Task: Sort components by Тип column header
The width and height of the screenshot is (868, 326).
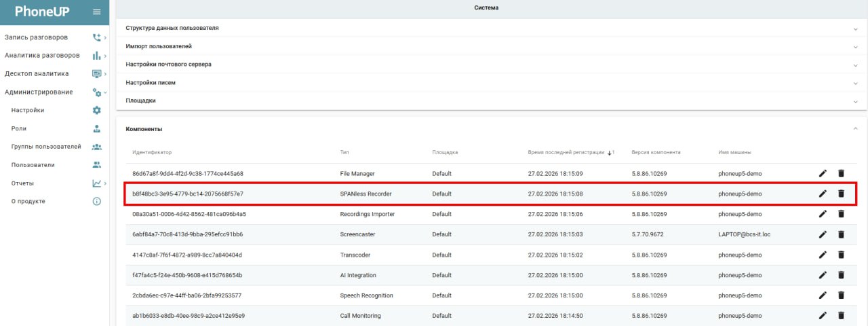Action: click(x=344, y=153)
